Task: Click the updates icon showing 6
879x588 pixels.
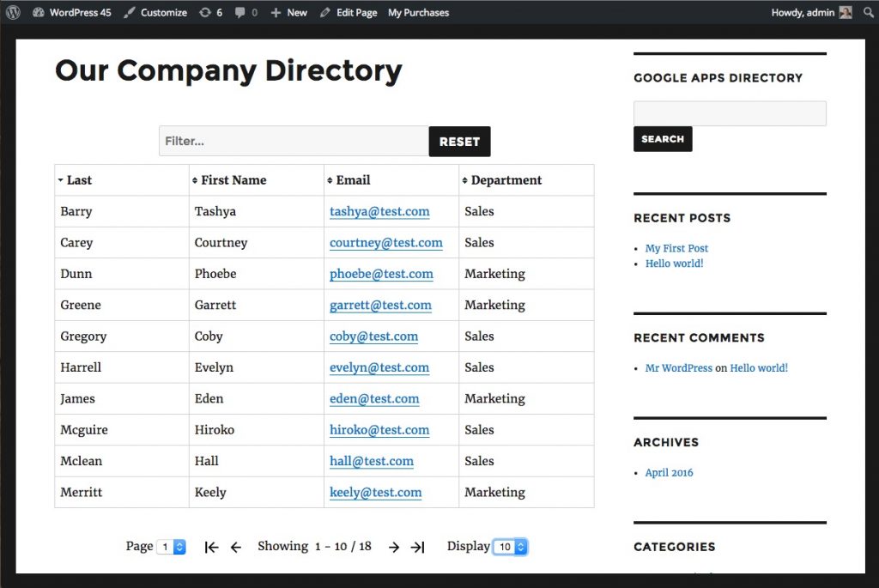Action: 211,12
